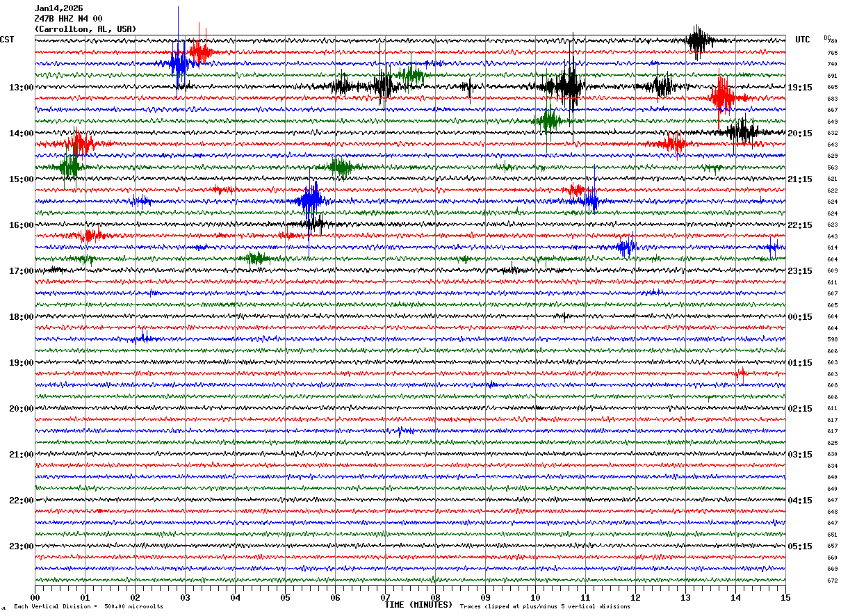This screenshot has width=841, height=616.
Task: Click the TIME (MINUTES) axis label
Action: [x=418, y=605]
